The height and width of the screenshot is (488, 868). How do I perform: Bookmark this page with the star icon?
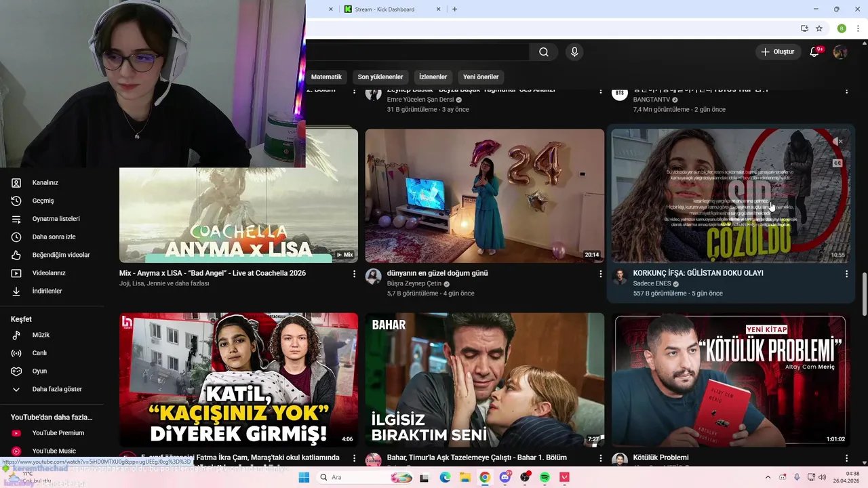click(819, 28)
